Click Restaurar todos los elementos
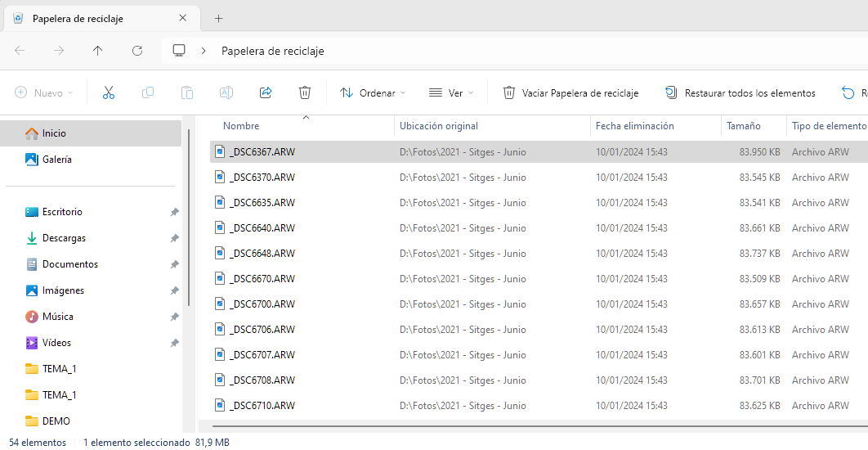Image resolution: width=868 pixels, height=450 pixels. click(740, 93)
